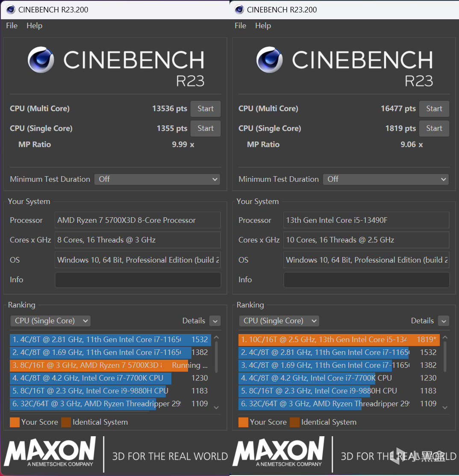Viewport: 459px width, 476px height.
Task: Click MAXON logo in right window footer
Action: coord(279,452)
